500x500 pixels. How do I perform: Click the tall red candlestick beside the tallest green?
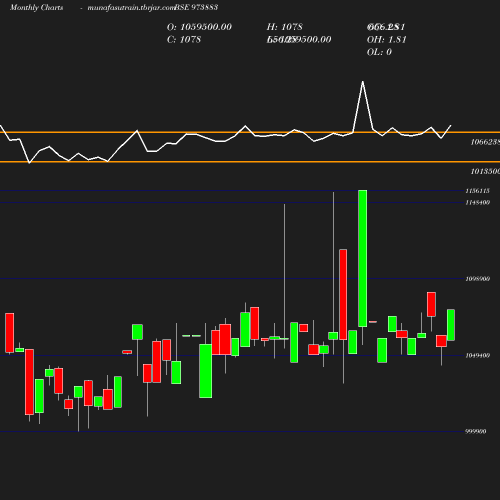[343, 294]
